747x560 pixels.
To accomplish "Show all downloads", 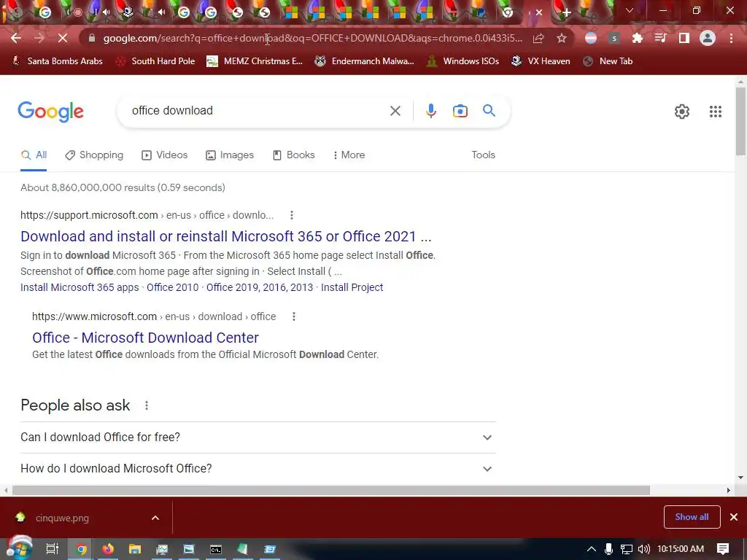I will click(x=692, y=517).
